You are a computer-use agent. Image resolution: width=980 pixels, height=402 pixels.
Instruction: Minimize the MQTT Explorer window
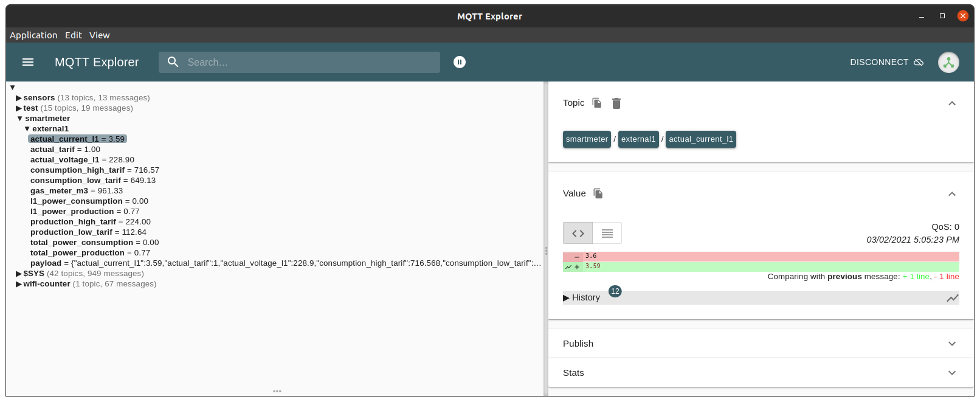tap(922, 16)
